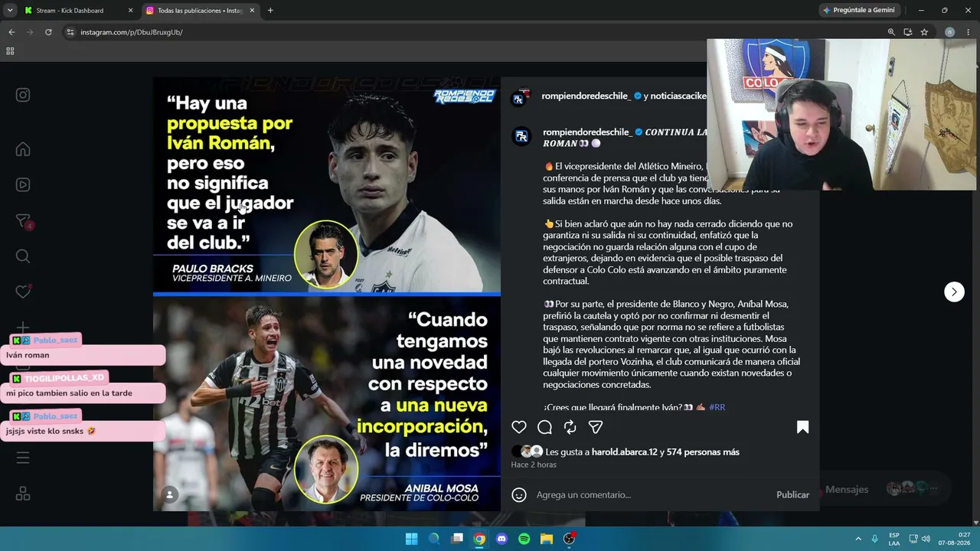Open Windows Search on the taskbar
This screenshot has width=980, height=551.
(434, 539)
